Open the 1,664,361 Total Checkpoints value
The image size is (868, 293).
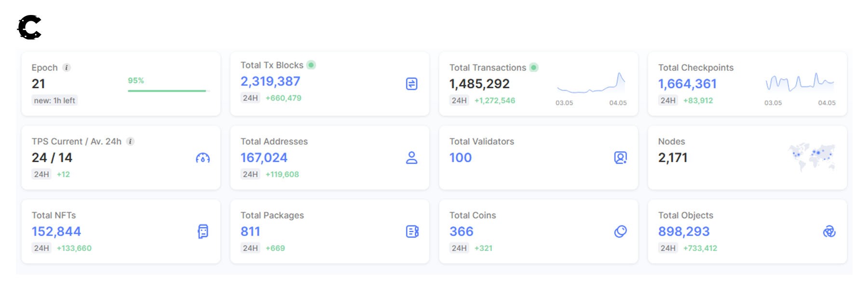[x=687, y=84]
